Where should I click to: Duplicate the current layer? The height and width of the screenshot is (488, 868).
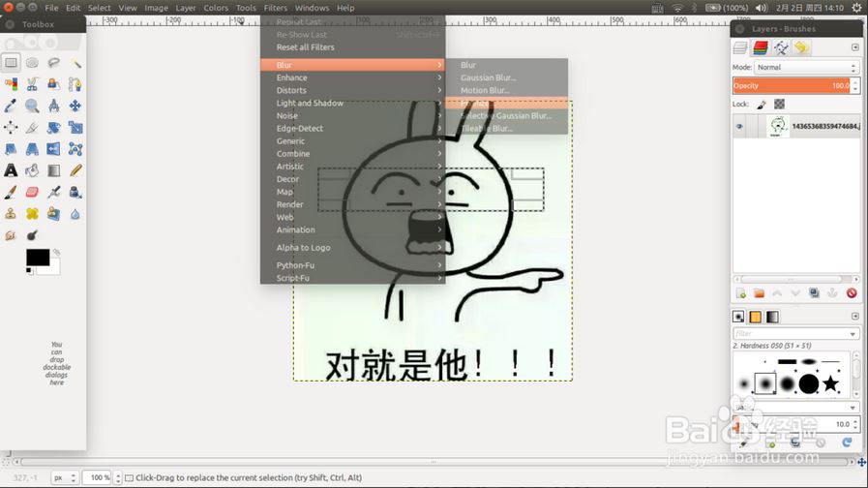pos(814,293)
